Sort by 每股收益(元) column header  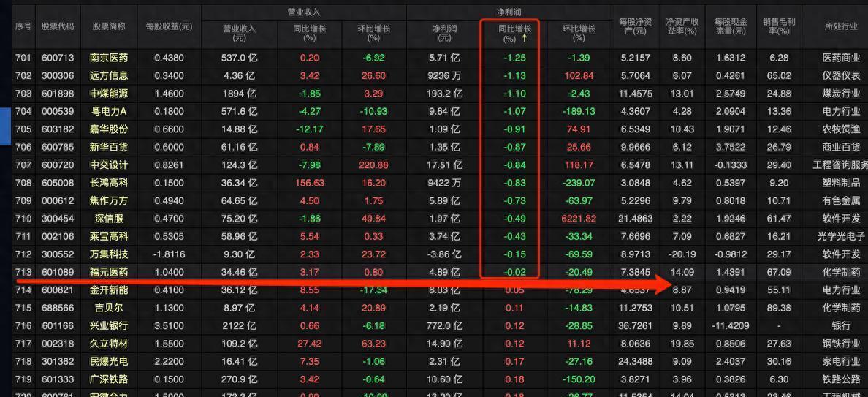click(x=169, y=26)
